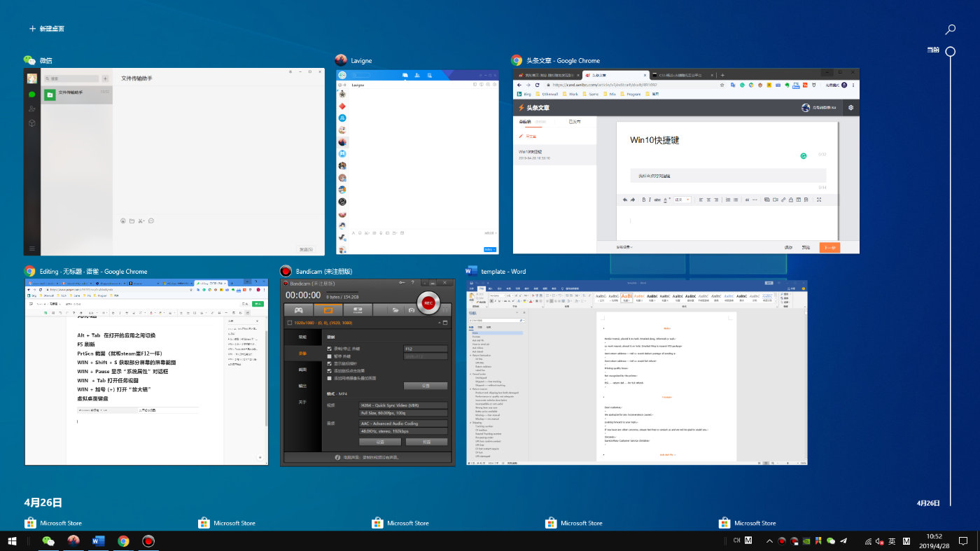This screenshot has height=551, width=980.
Task: Click 新建桌面 to add a virtual desktop
Action: pyautogui.click(x=47, y=29)
